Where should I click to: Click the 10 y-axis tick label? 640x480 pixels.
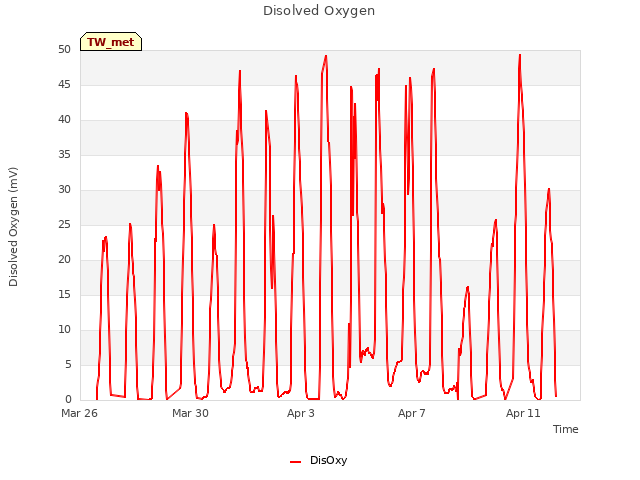pos(64,329)
